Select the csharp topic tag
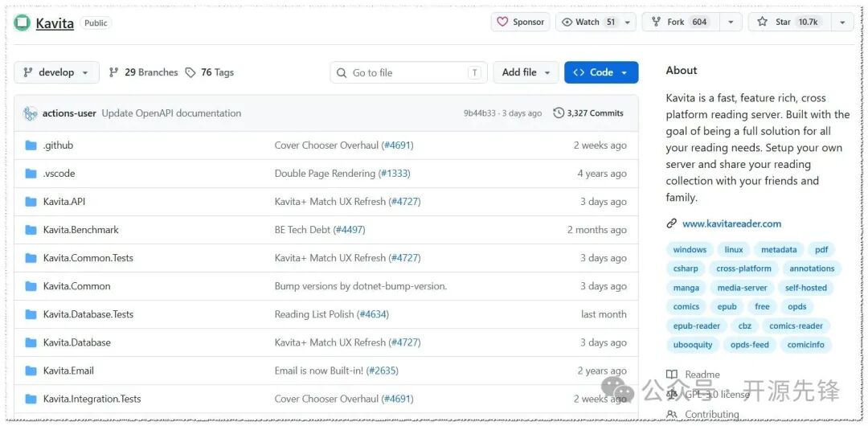The width and height of the screenshot is (868, 426). pos(686,268)
